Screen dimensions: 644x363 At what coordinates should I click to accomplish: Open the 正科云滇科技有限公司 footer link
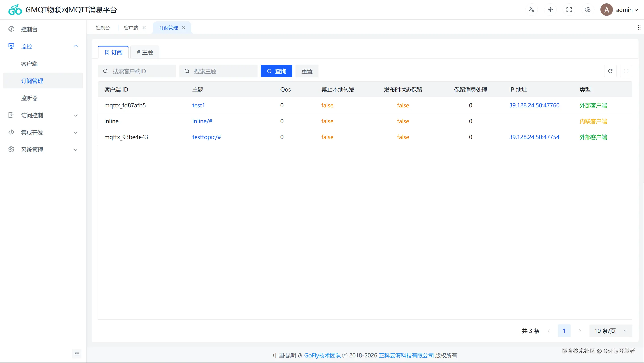(406, 355)
